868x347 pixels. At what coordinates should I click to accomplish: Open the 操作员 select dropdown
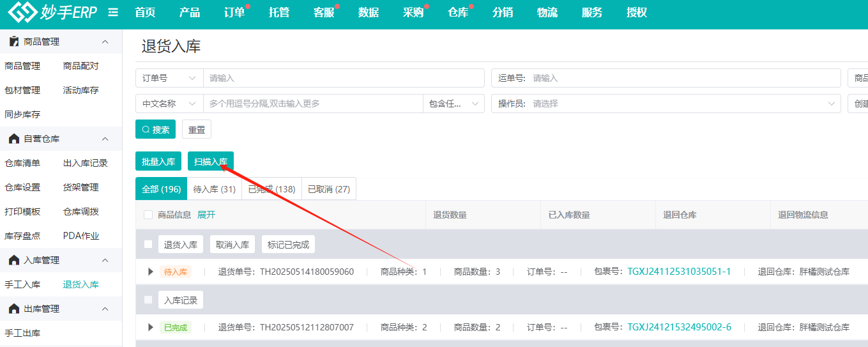click(666, 104)
